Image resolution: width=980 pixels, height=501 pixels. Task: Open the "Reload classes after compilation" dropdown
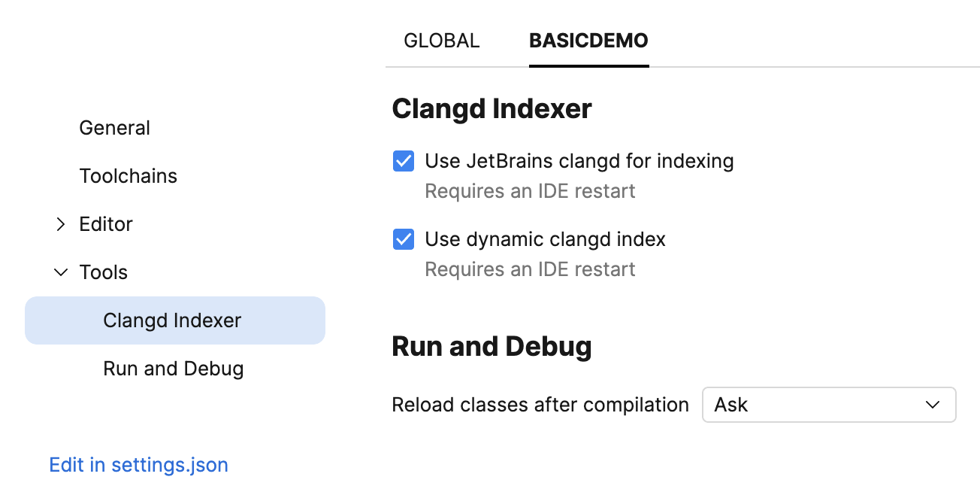[x=828, y=405]
